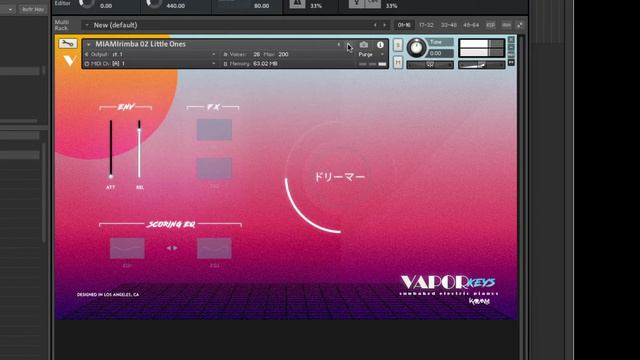Toggle the upper FX button
The height and width of the screenshot is (360, 640).
pos(214,130)
